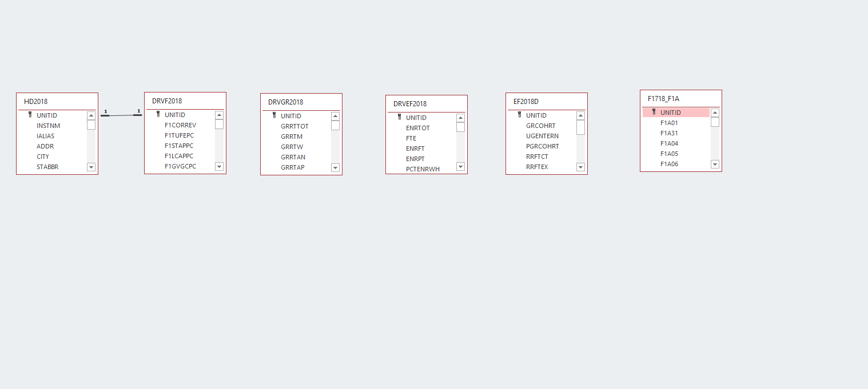
Task: Select the ENRTOT field in DRVEF2018
Action: point(422,128)
